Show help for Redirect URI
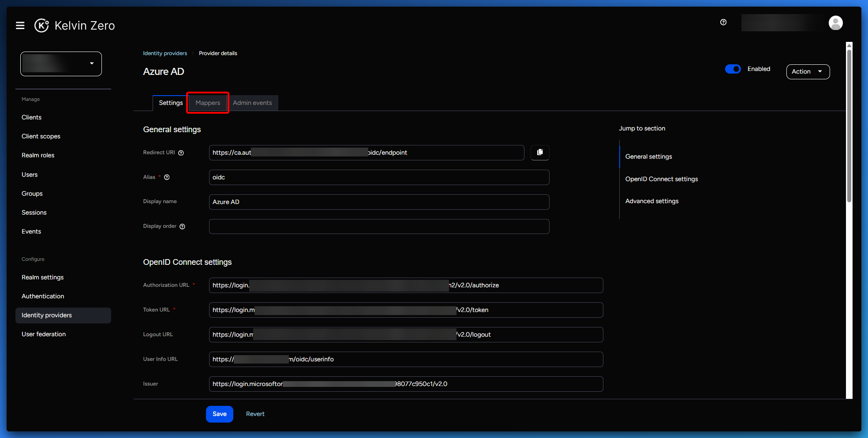The height and width of the screenshot is (438, 868). pyautogui.click(x=181, y=153)
